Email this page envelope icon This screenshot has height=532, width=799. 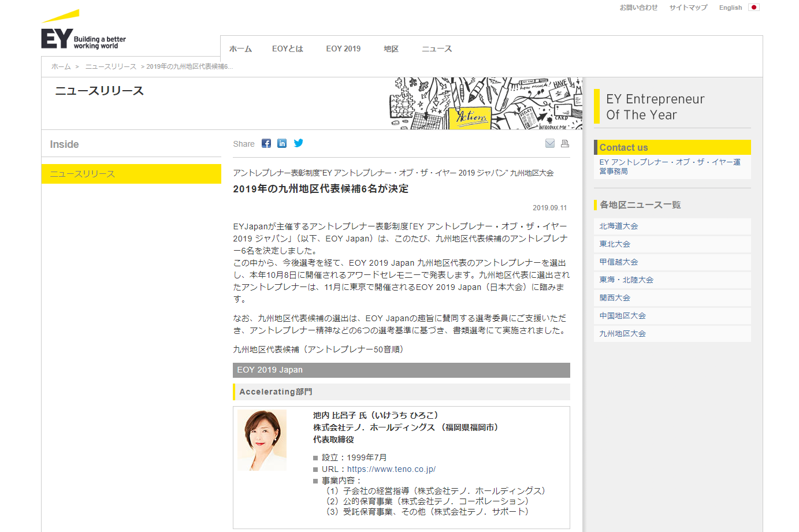tap(550, 143)
